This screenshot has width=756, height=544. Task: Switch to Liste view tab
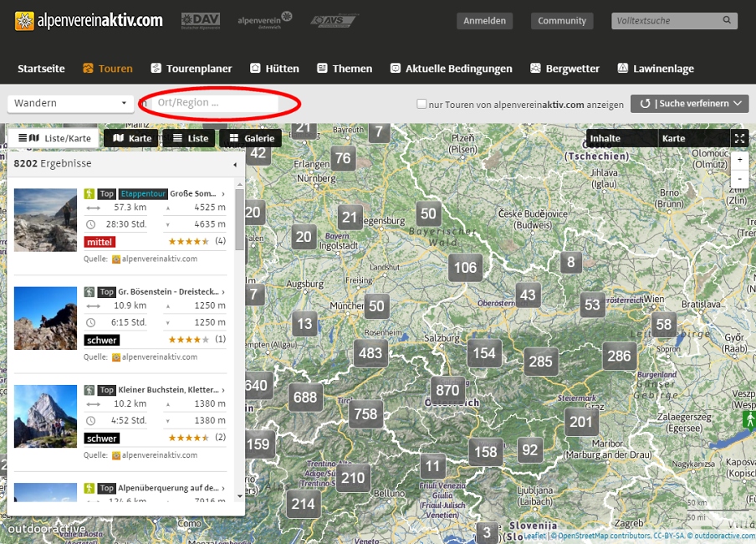click(190, 139)
